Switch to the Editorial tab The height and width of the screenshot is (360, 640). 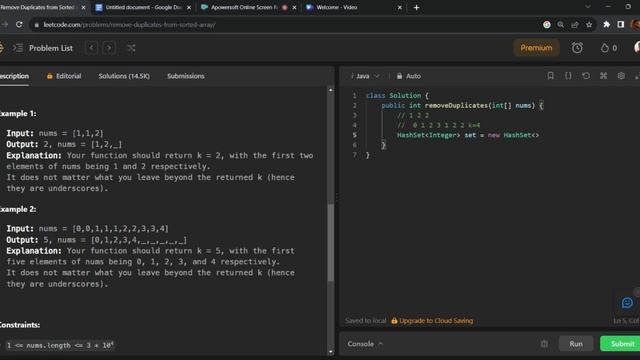click(x=64, y=76)
